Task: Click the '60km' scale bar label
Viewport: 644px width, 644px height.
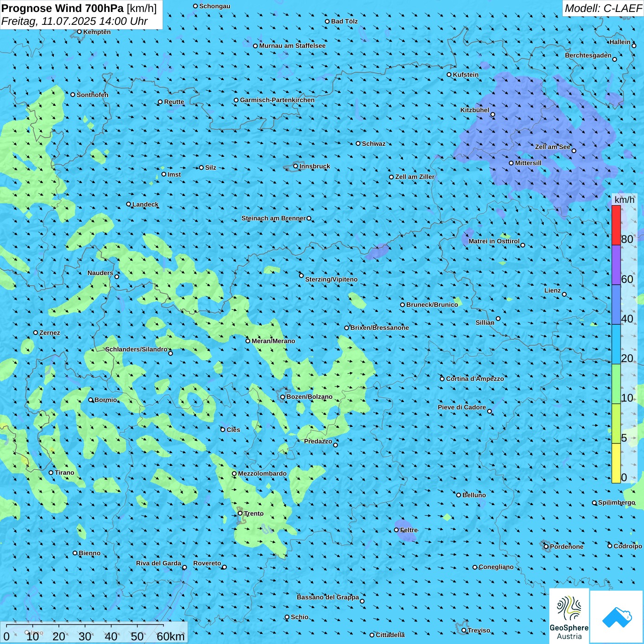Action: click(x=171, y=636)
